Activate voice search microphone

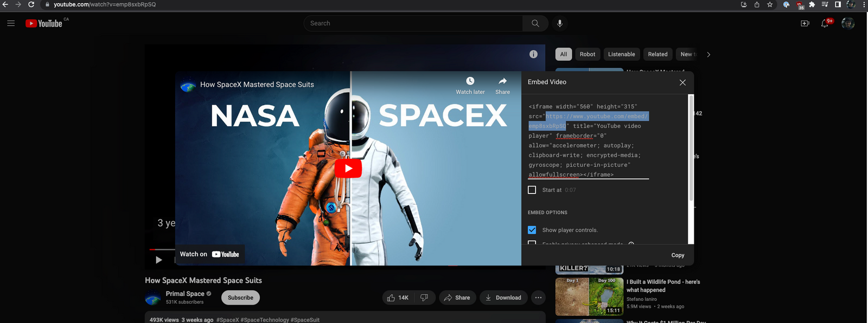coord(560,23)
